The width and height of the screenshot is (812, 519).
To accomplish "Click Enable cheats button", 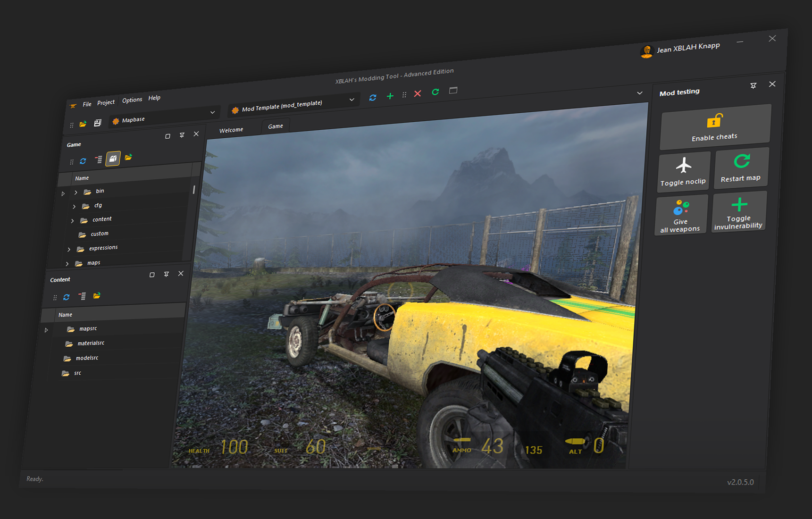I will click(715, 126).
